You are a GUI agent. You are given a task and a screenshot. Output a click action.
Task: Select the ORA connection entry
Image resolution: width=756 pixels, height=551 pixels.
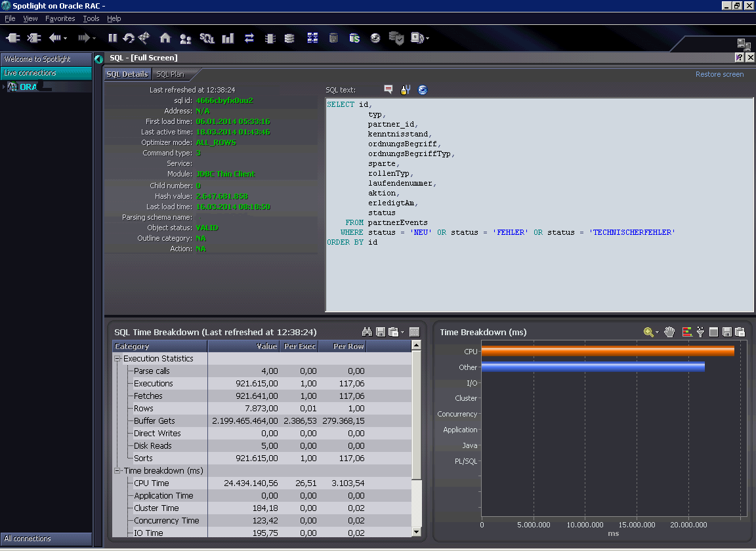pyautogui.click(x=28, y=87)
